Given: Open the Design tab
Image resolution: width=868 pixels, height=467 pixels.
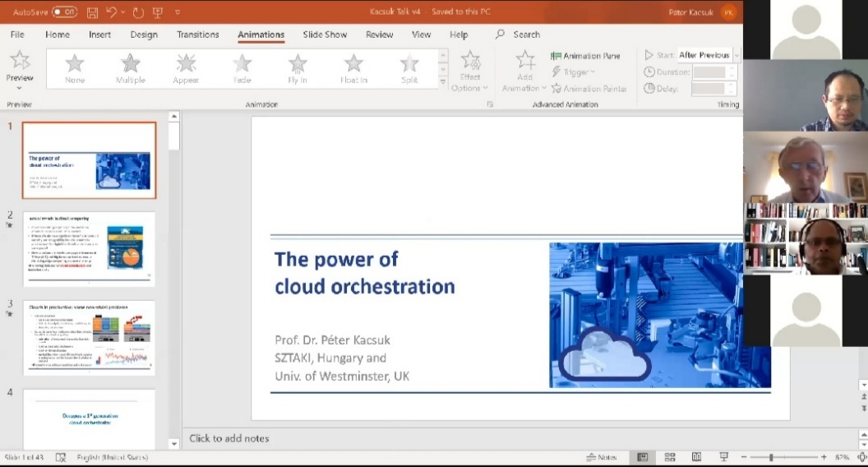Looking at the screenshot, I should (x=144, y=35).
